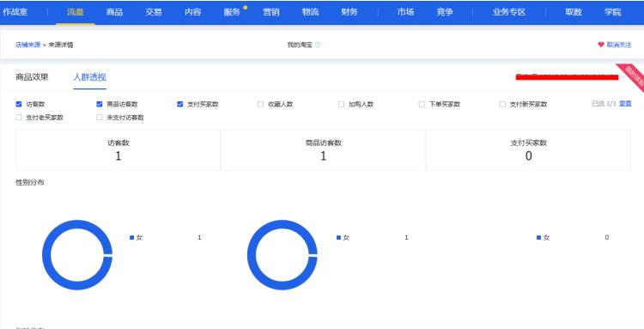Viewport: 644px width, 329px height.
Task: Open the 业务专区 section
Action: 509,12
